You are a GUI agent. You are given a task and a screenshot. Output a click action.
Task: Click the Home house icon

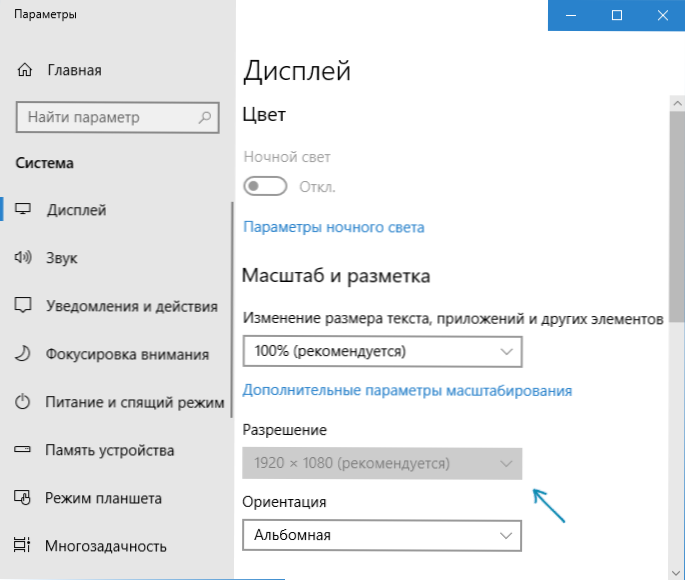24,70
